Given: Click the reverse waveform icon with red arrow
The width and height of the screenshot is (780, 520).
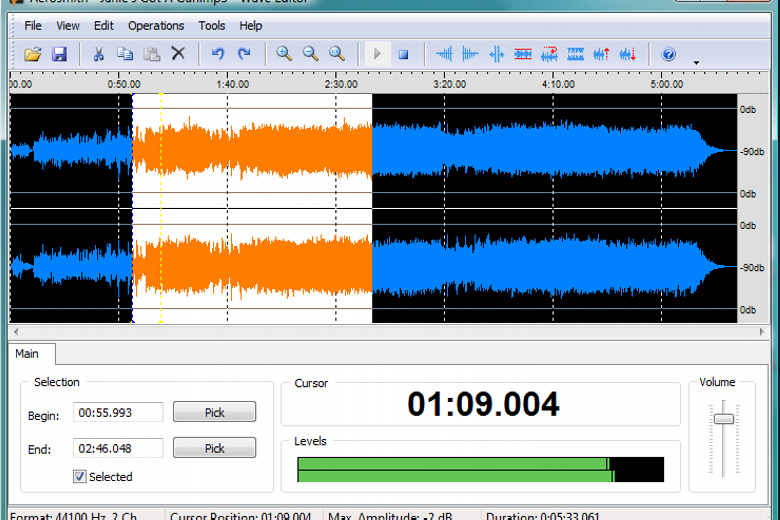Looking at the screenshot, I should [549, 54].
